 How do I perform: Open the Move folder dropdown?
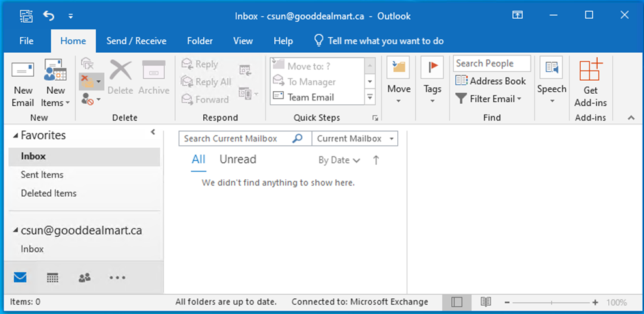[x=399, y=81]
